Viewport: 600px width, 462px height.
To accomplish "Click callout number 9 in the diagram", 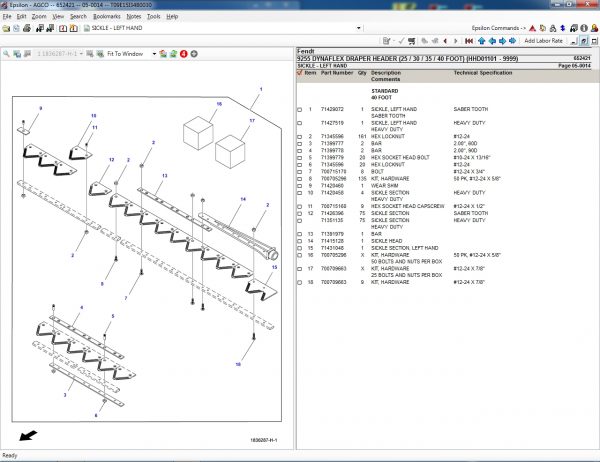I will tap(41, 108).
